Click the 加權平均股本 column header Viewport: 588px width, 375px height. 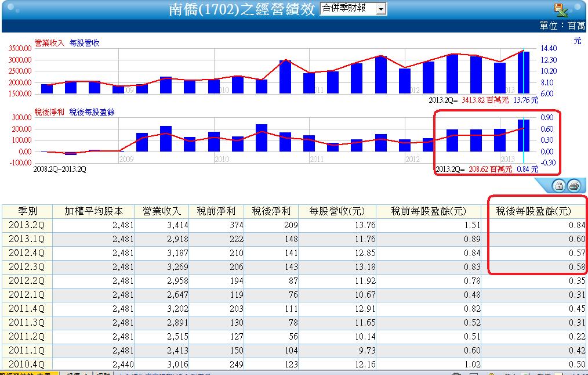(x=93, y=211)
